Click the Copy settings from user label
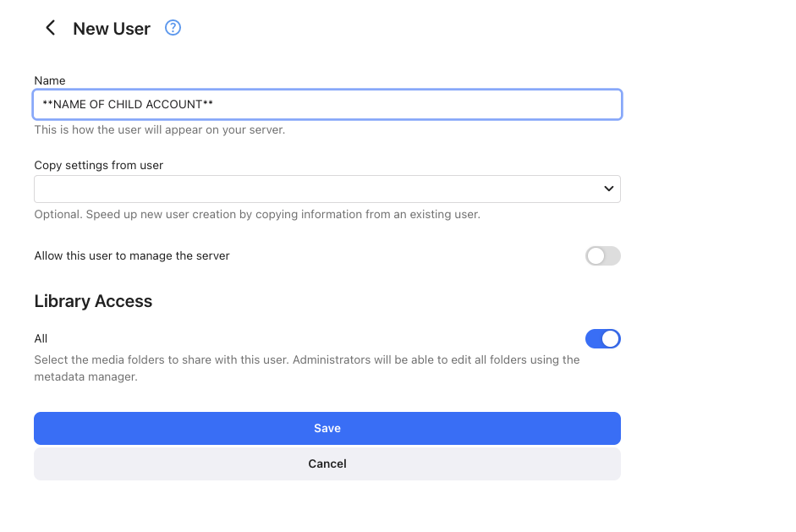This screenshot has width=796, height=532. click(x=98, y=165)
